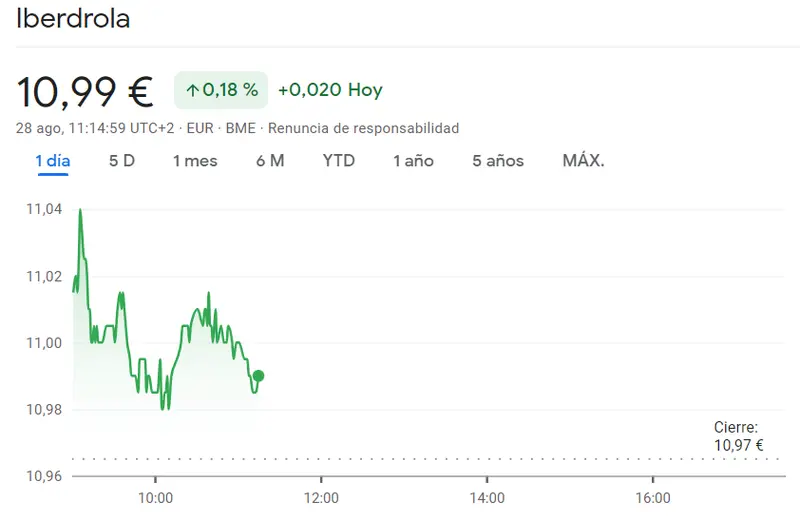
Task: Click the BME exchange text
Action: (240, 128)
